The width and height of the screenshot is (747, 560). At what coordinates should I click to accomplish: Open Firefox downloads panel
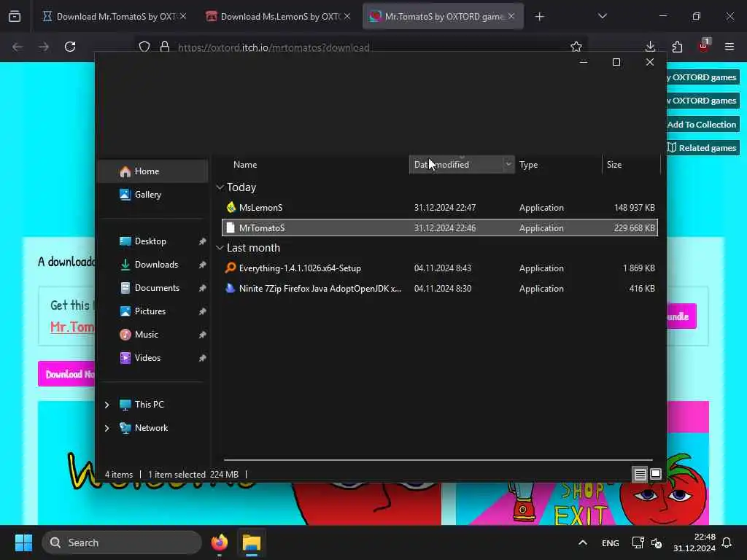point(650,47)
